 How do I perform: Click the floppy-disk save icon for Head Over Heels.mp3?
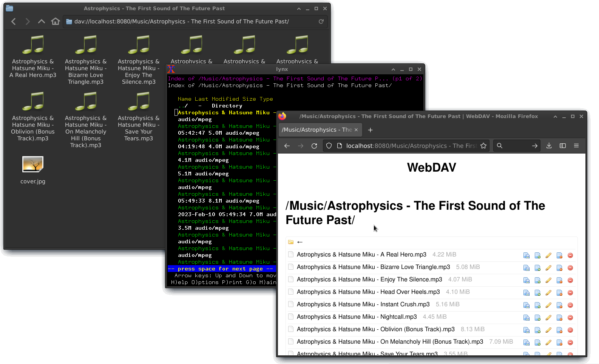point(526,293)
